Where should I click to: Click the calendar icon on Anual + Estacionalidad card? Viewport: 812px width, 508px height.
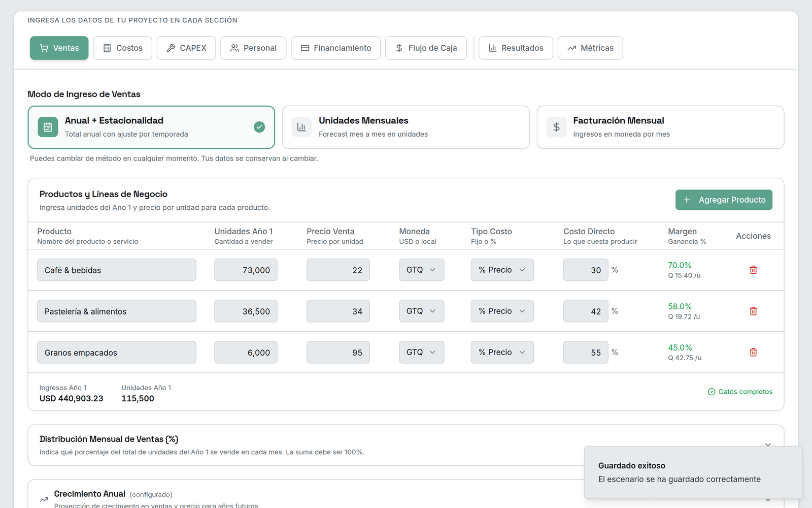click(x=48, y=127)
